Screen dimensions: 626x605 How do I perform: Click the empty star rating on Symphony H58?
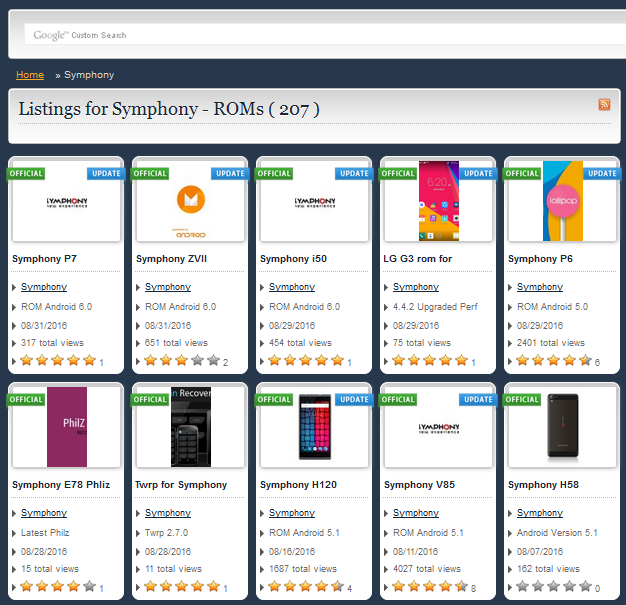click(x=554, y=587)
